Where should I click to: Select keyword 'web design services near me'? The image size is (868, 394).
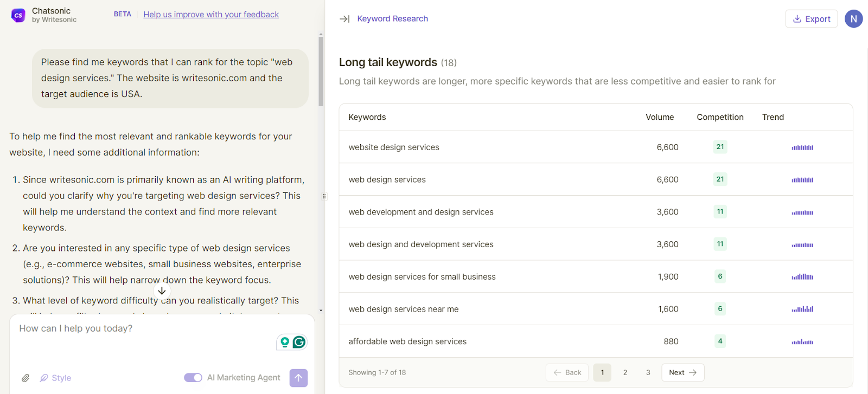(404, 309)
